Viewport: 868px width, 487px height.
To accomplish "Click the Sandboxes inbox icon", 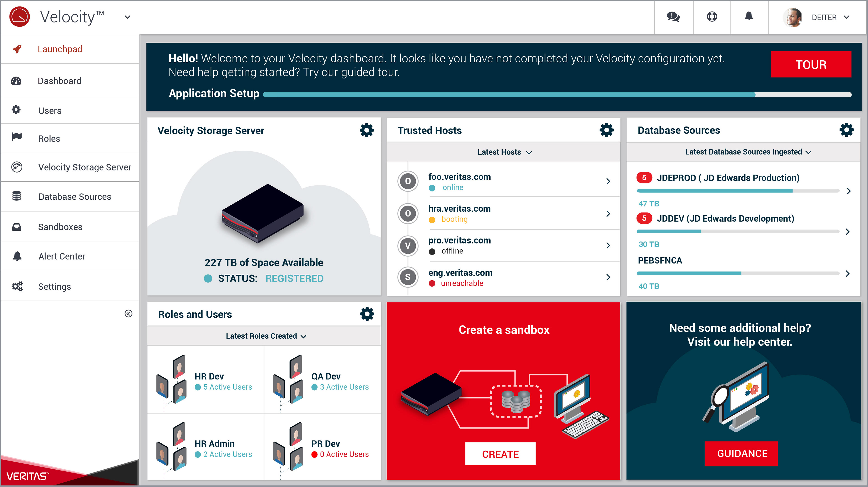I will (17, 227).
